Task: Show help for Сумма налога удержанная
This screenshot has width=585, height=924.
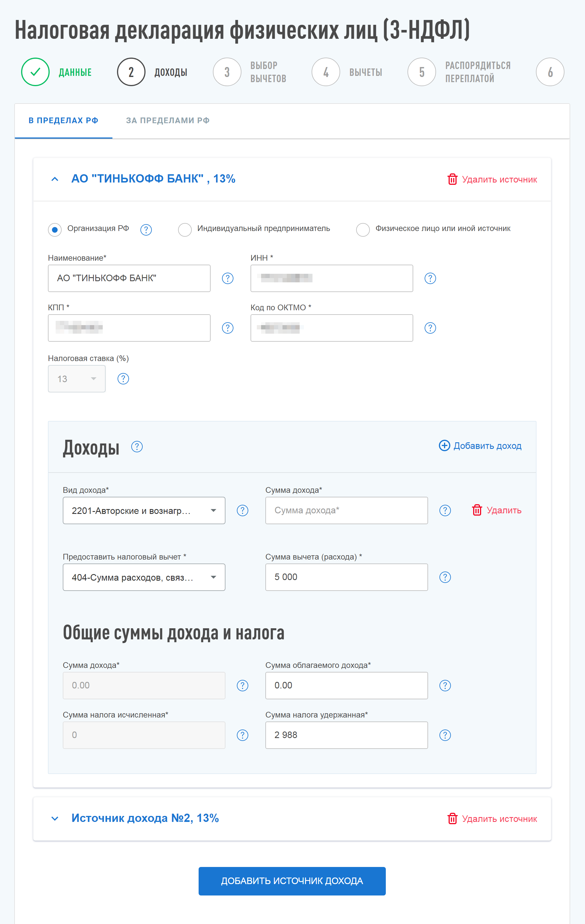Action: (x=445, y=735)
